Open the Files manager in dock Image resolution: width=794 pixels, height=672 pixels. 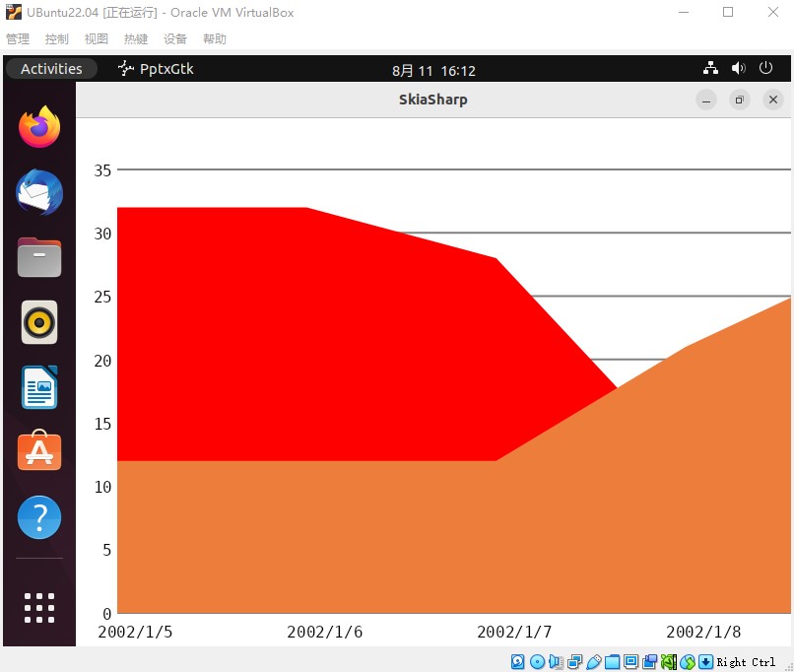pyautogui.click(x=39, y=257)
